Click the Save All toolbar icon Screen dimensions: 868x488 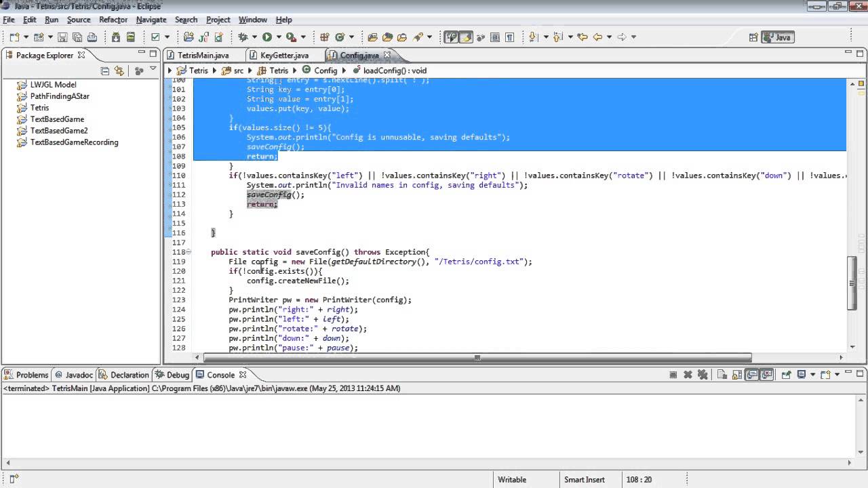tap(77, 37)
